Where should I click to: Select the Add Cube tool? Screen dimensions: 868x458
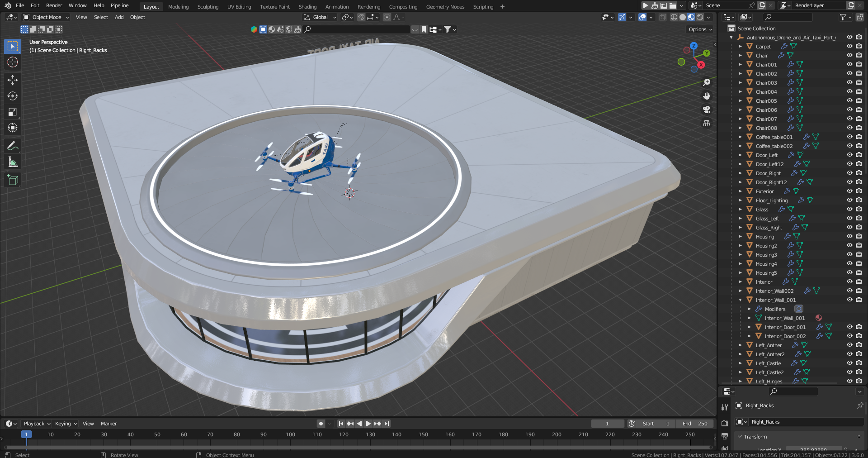click(13, 180)
